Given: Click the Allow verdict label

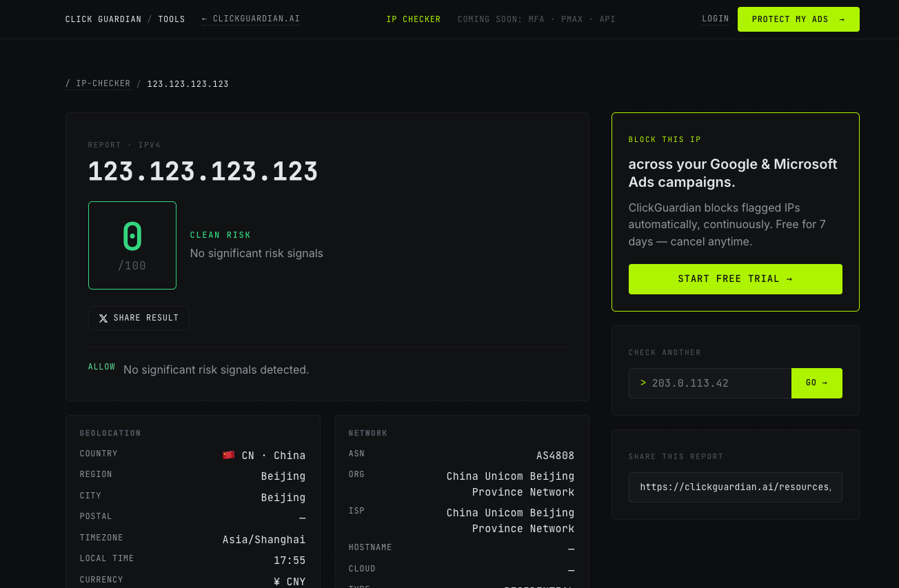Looking at the screenshot, I should (102, 367).
